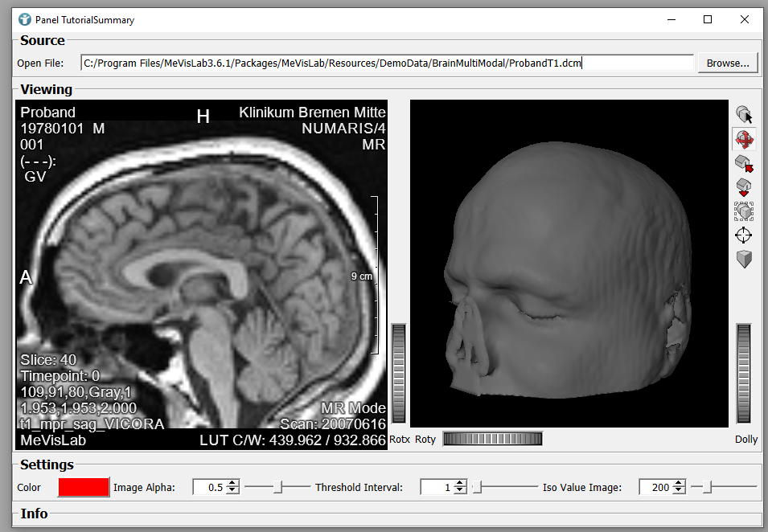
Task: Toggle perspective/orthographic camera icon
Action: (744, 260)
